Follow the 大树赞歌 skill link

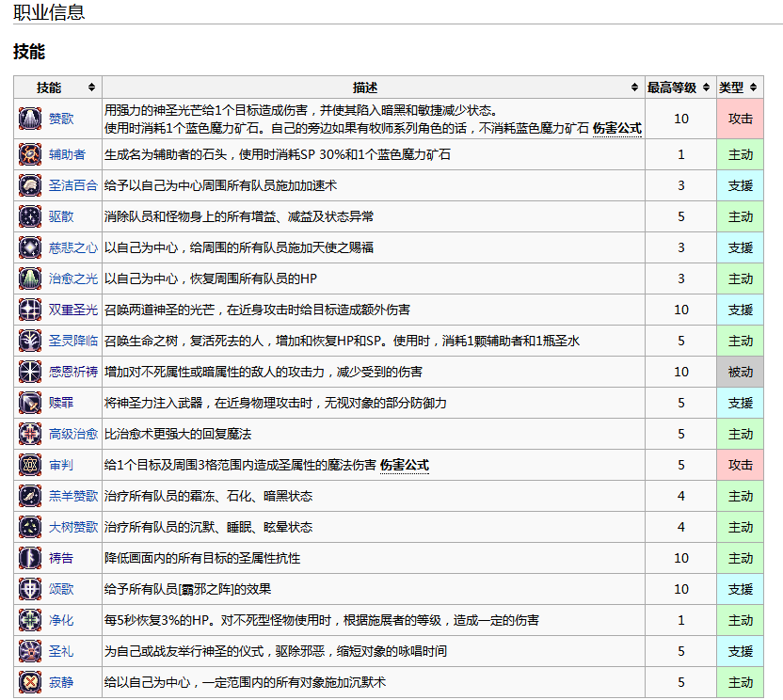[x=72, y=527]
